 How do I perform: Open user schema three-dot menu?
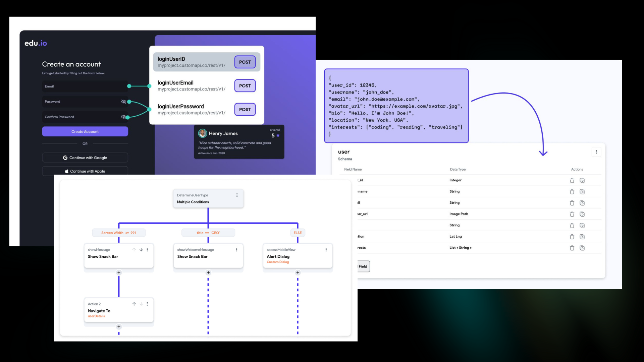click(596, 152)
